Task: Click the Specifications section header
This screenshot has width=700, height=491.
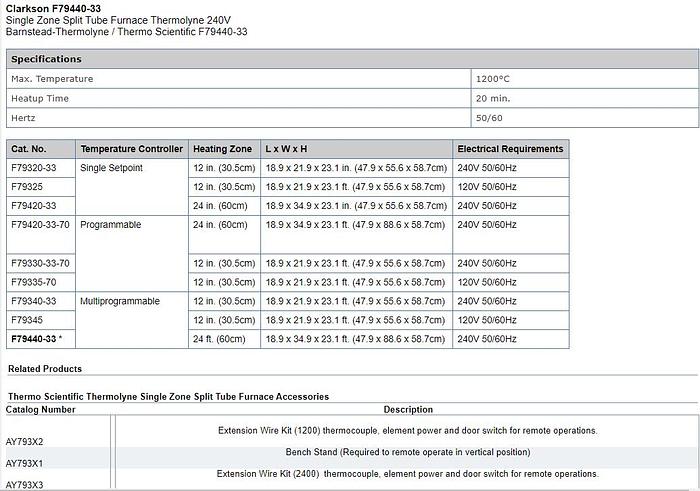Action: coord(46,59)
